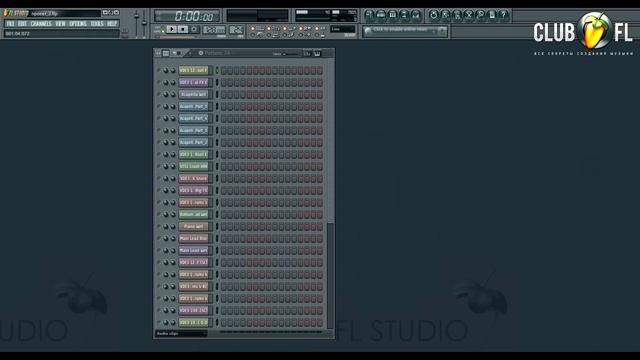The height and width of the screenshot is (360, 640).
Task: Mute the Acapella wet channel LED
Action: click(159, 94)
